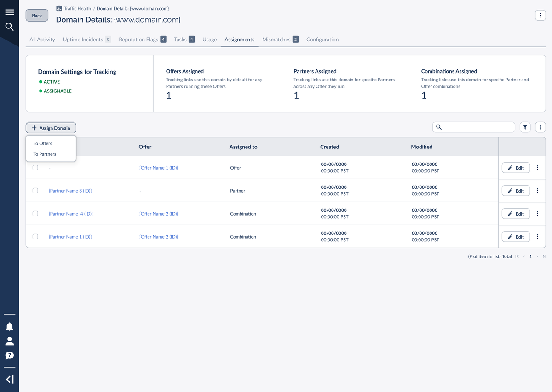Screen dimensions: 552x392
Task: Edit the Offer Name 1 assignment
Action: point(516,168)
